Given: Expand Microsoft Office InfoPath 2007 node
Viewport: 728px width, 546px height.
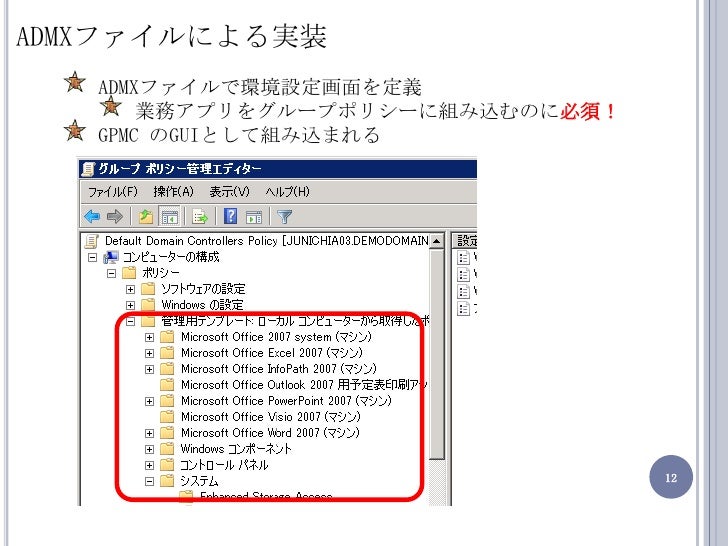Looking at the screenshot, I should pos(150,369).
